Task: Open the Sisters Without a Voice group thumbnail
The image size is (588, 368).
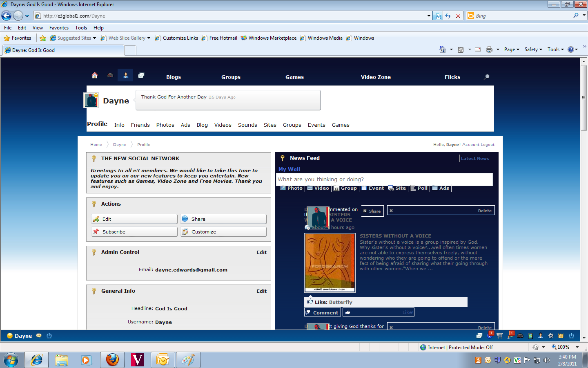Action: [330, 263]
